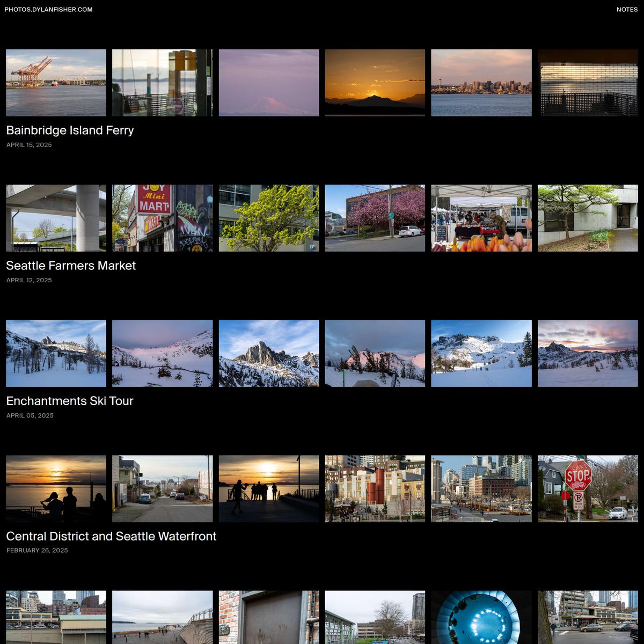Open the Seattle Farmers Market album title
The width and height of the screenshot is (644, 644).
pyautogui.click(x=71, y=266)
